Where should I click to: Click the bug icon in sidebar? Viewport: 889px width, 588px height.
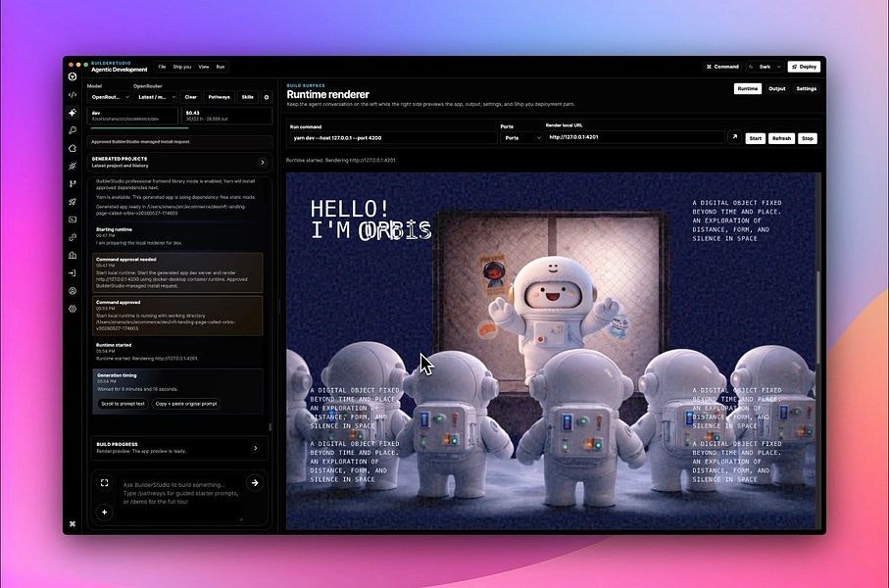pyautogui.click(x=73, y=167)
